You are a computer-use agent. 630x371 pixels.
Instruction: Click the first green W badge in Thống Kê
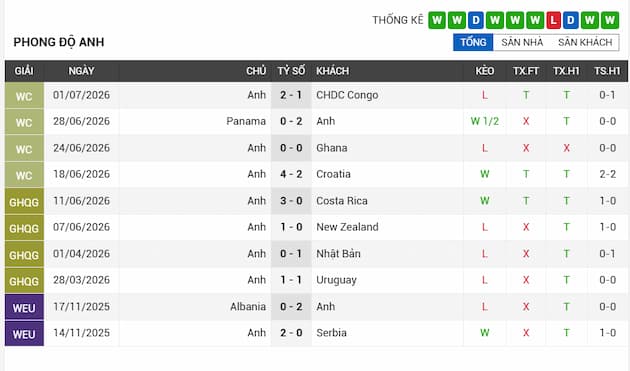coord(437,20)
